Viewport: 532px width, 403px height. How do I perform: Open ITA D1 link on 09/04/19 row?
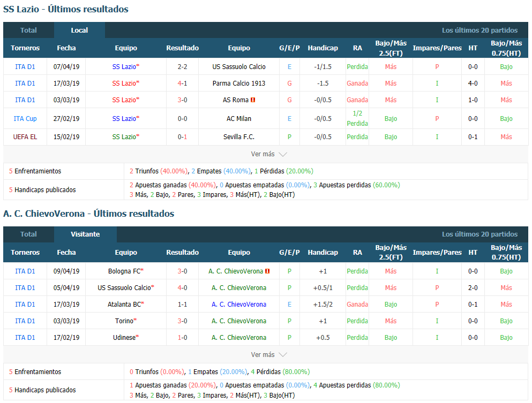point(25,271)
